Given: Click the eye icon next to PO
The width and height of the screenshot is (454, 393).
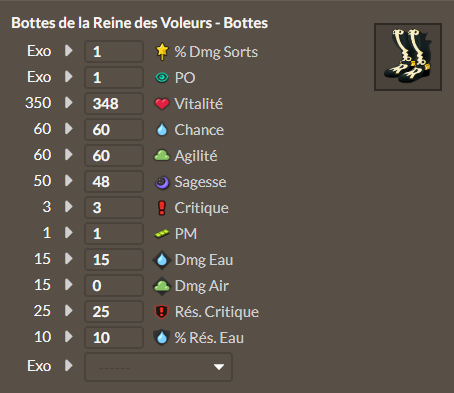Looking at the screenshot, I should [x=162, y=78].
